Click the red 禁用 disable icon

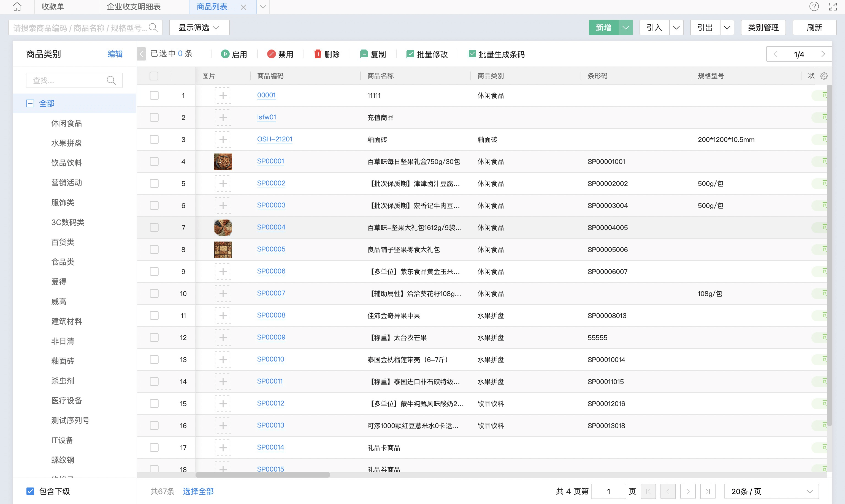click(271, 54)
